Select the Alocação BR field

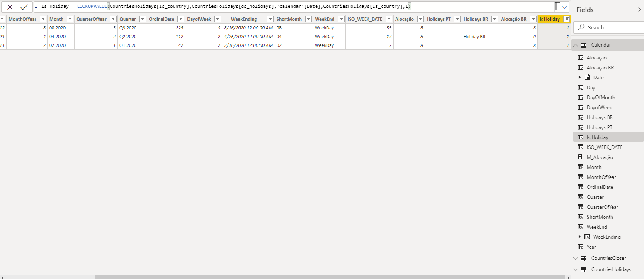click(600, 68)
